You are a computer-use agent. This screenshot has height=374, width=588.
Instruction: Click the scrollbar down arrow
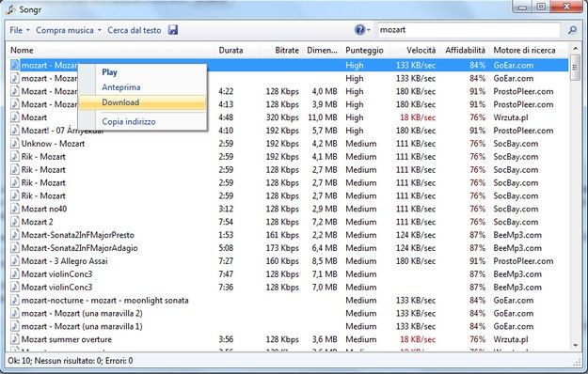(575, 346)
